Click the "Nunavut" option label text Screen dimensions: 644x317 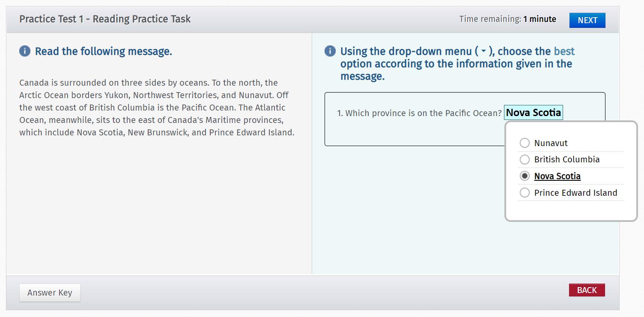pyautogui.click(x=551, y=143)
